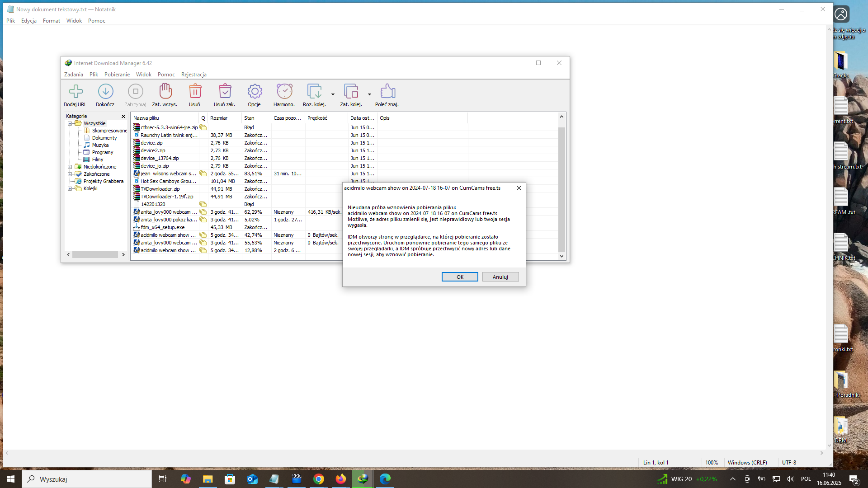The image size is (868, 488).
Task: Expand the Kolejki tree node
Action: (x=70, y=188)
